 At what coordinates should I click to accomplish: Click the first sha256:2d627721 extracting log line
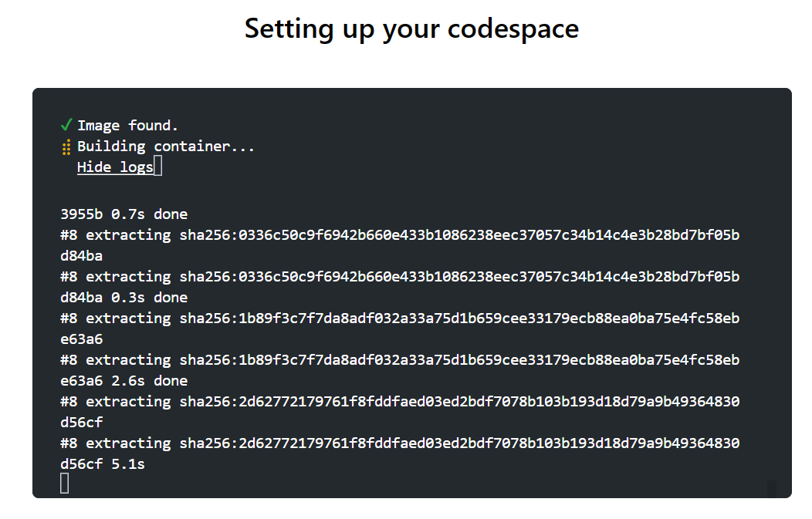pyautogui.click(x=400, y=402)
